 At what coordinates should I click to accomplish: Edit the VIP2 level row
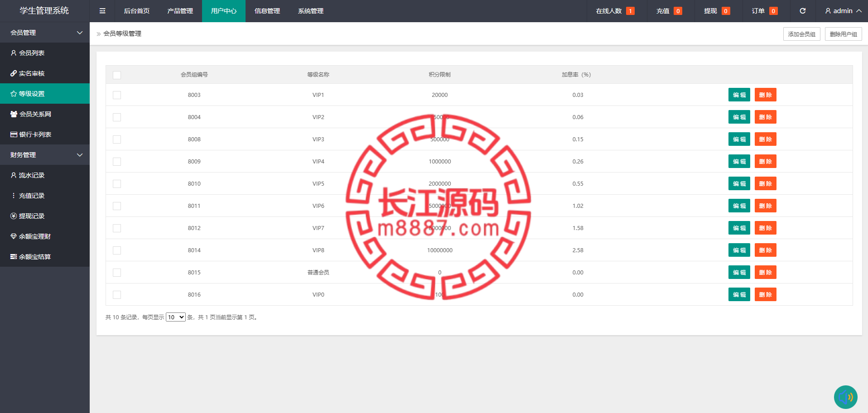[739, 117]
